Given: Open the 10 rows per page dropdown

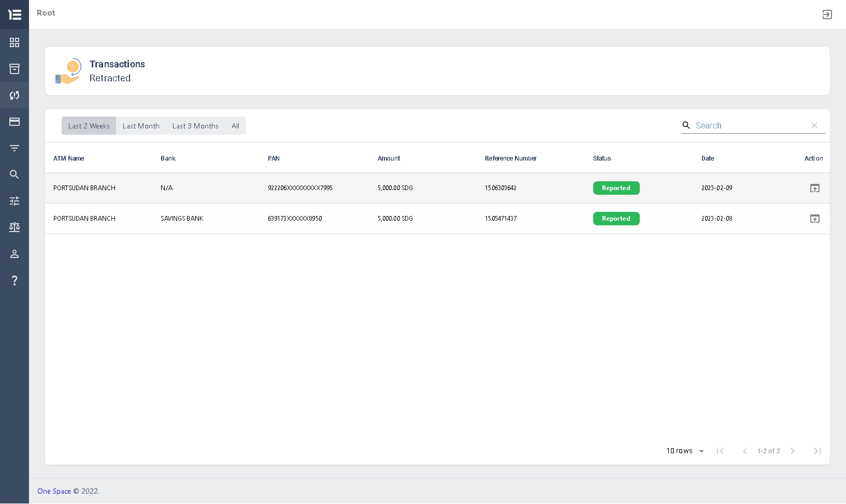Looking at the screenshot, I should point(684,451).
